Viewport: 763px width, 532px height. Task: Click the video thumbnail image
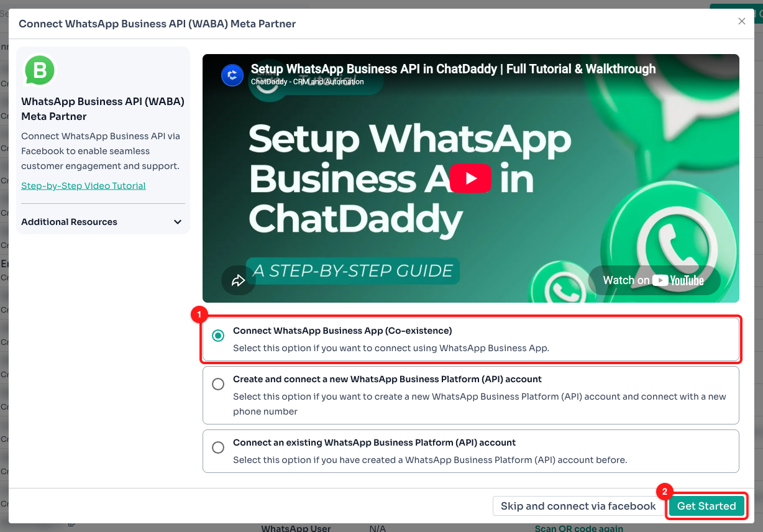tap(471, 178)
